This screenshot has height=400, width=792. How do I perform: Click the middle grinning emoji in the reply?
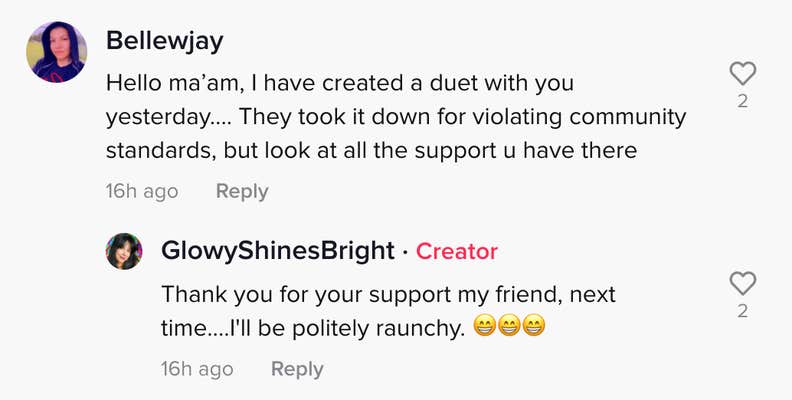tap(509, 327)
